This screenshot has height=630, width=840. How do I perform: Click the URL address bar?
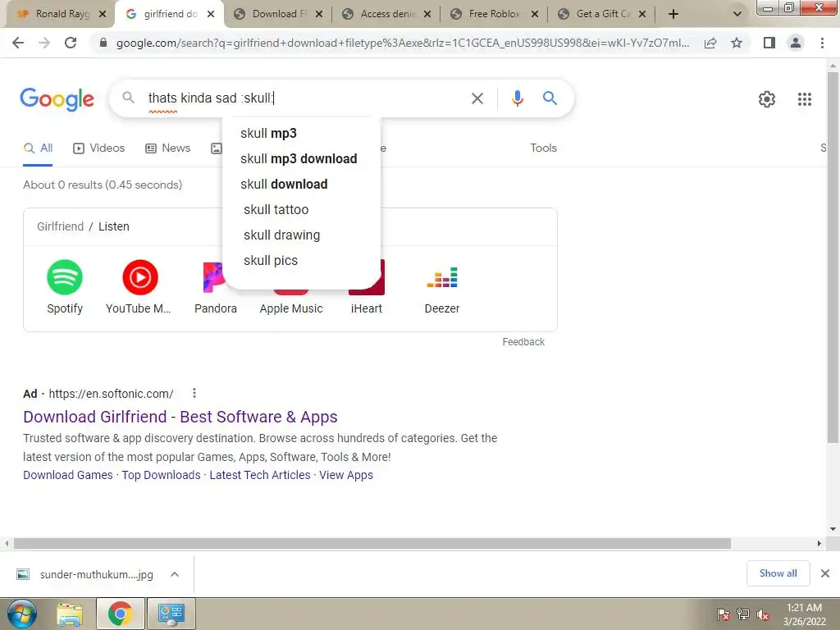(x=402, y=43)
